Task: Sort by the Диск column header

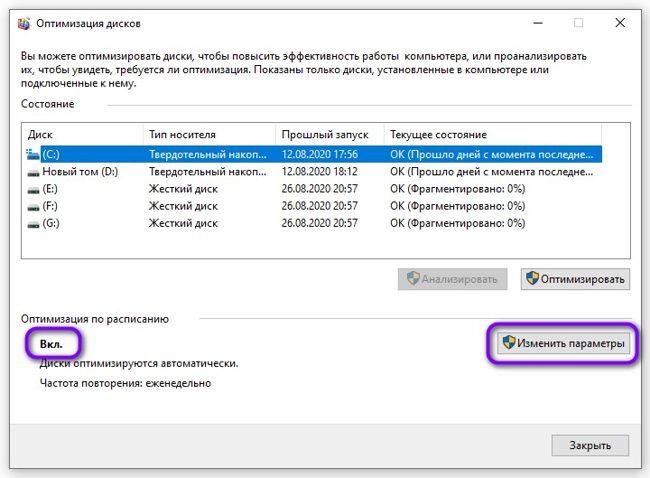Action: point(82,134)
